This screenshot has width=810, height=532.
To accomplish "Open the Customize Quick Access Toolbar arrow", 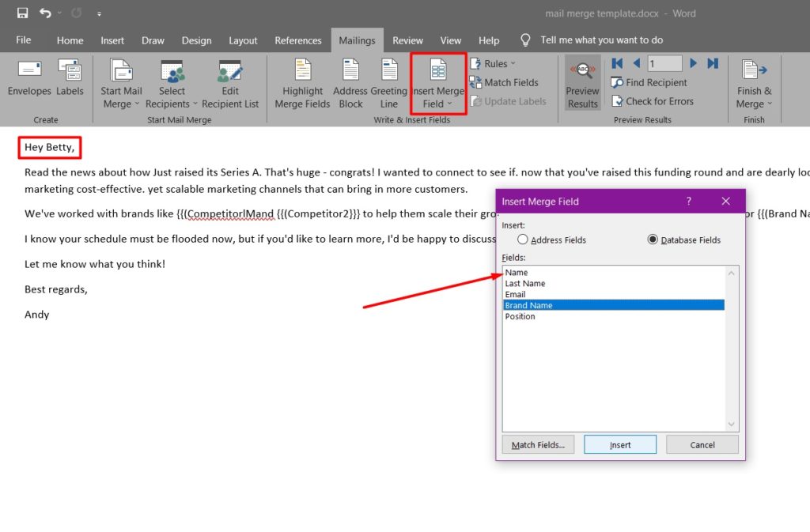I will (99, 14).
